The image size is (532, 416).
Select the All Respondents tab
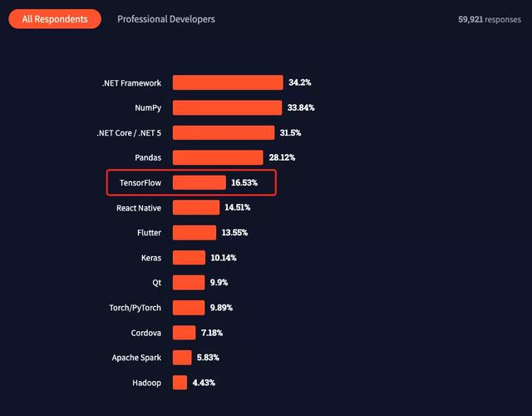point(55,19)
